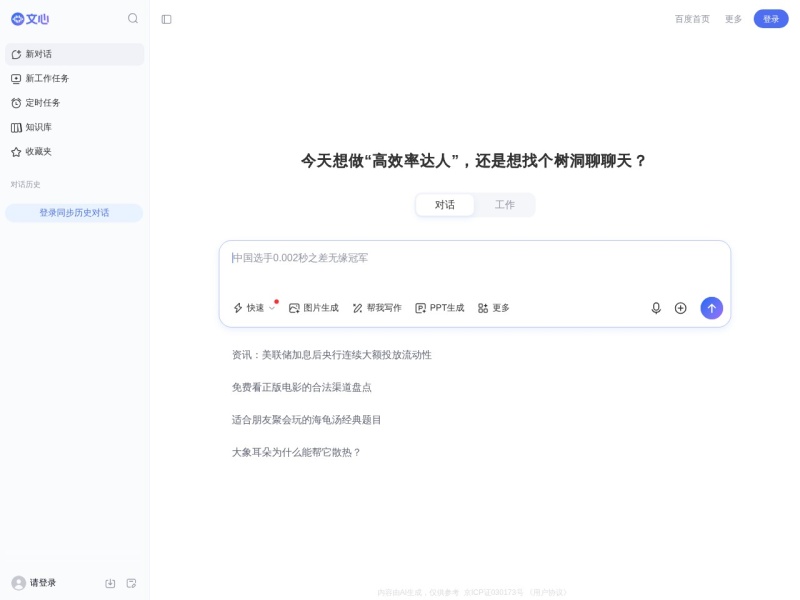The width and height of the screenshot is (800, 600).
Task: Open 知识库 in the sidebar
Action: point(74,128)
